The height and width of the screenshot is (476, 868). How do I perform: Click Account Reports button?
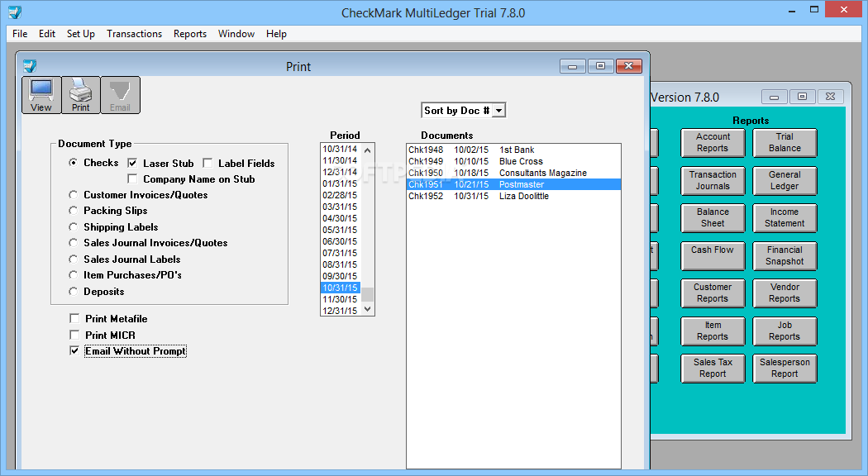point(713,143)
